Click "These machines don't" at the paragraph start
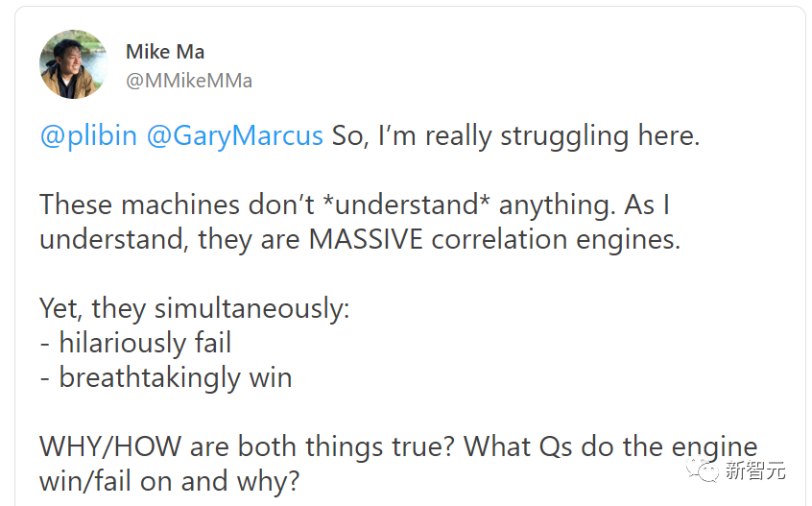The image size is (812, 506). [x=178, y=205]
